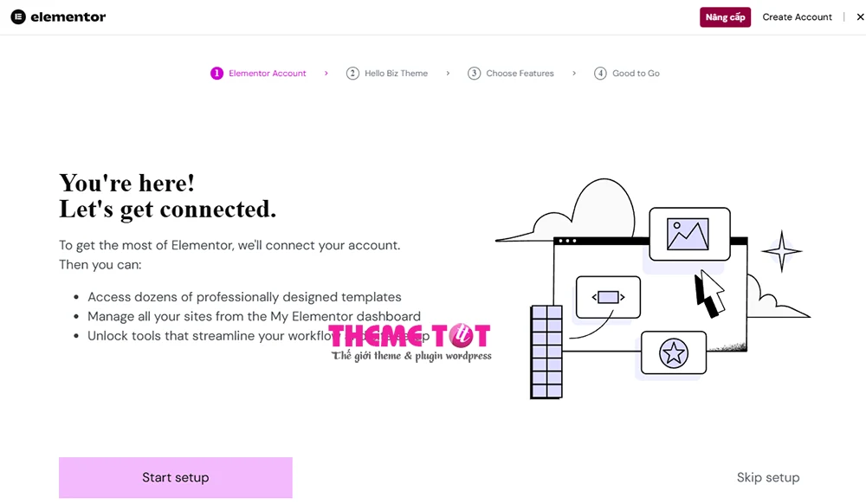866x504 pixels.
Task: Select the Elementor Account step
Action: (267, 73)
